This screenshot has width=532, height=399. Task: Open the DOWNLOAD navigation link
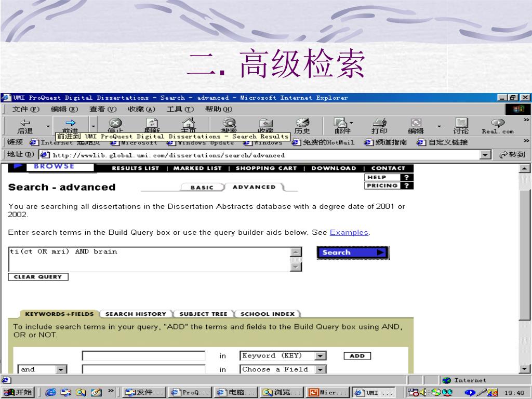click(334, 168)
